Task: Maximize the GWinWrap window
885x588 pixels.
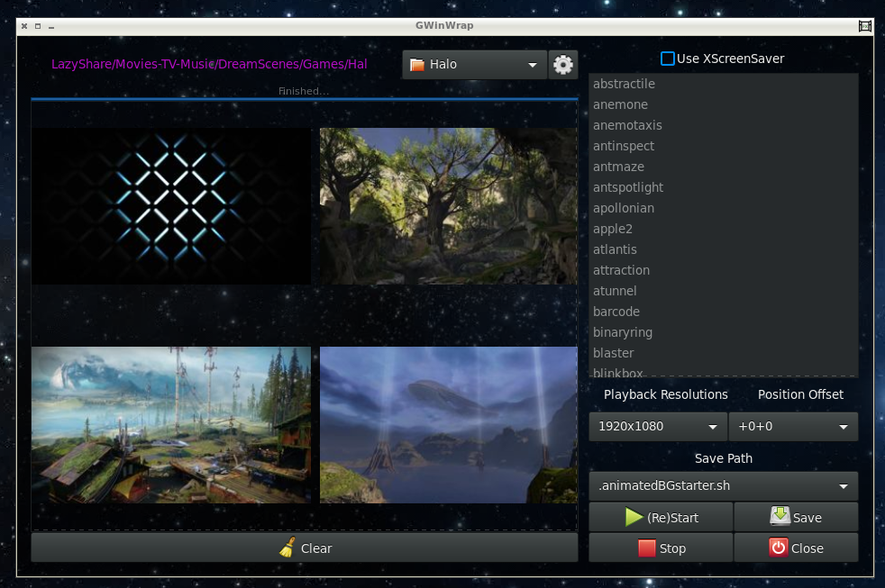Action: coord(38,26)
